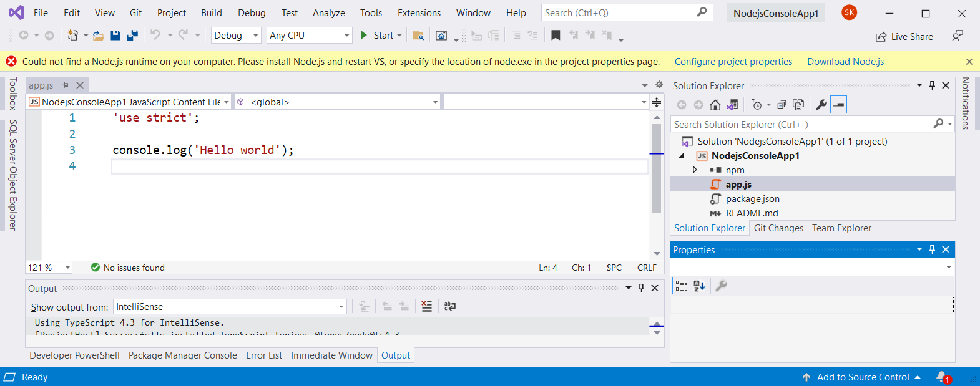Select README.md in Solution Explorer

point(752,213)
